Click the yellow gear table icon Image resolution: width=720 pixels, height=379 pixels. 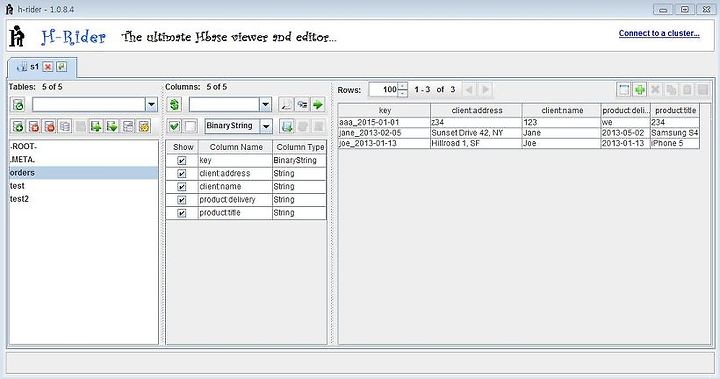click(x=144, y=126)
